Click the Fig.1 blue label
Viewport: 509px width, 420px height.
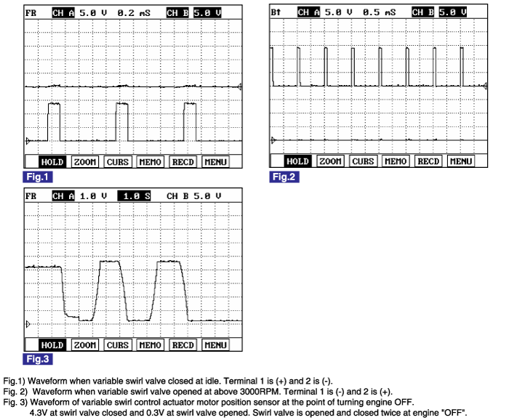38,177
